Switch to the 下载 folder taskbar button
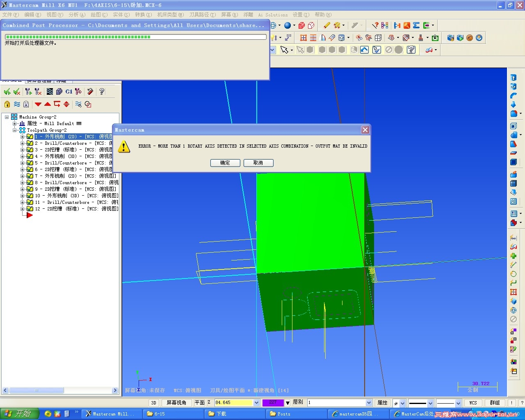525x420 pixels. click(235, 414)
